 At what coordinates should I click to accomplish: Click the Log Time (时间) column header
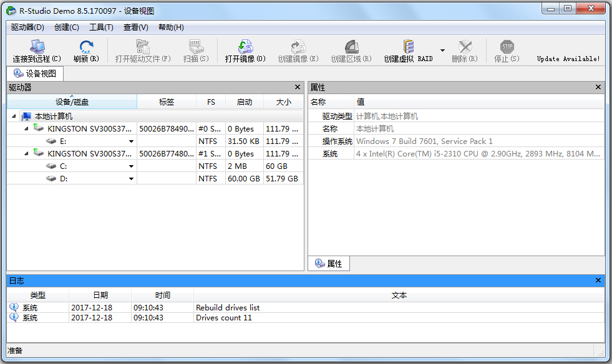pyautogui.click(x=162, y=295)
